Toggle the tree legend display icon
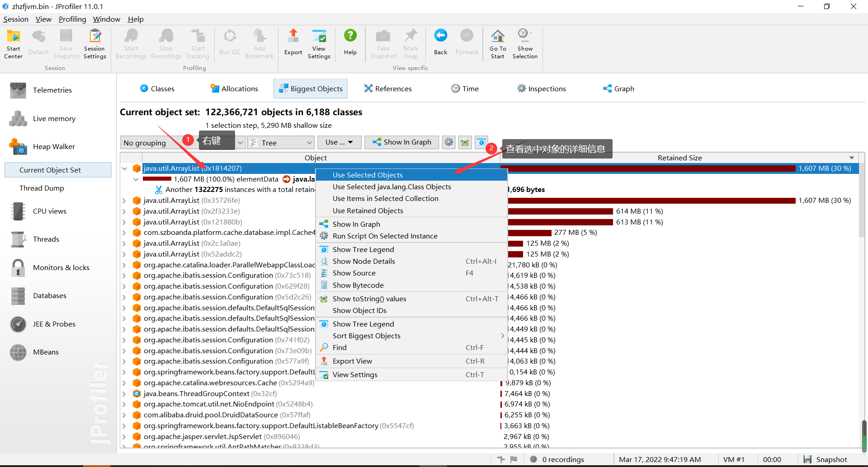The height and width of the screenshot is (467, 868). 481,142
